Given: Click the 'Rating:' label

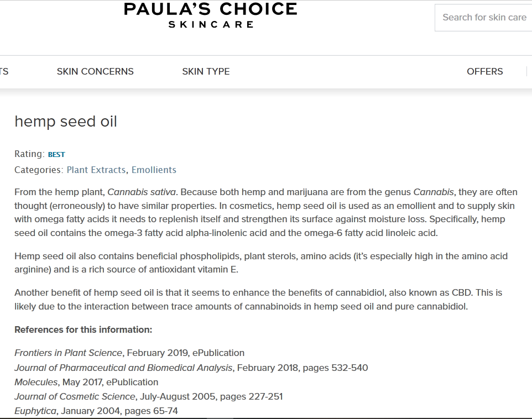Looking at the screenshot, I should click(x=29, y=154).
